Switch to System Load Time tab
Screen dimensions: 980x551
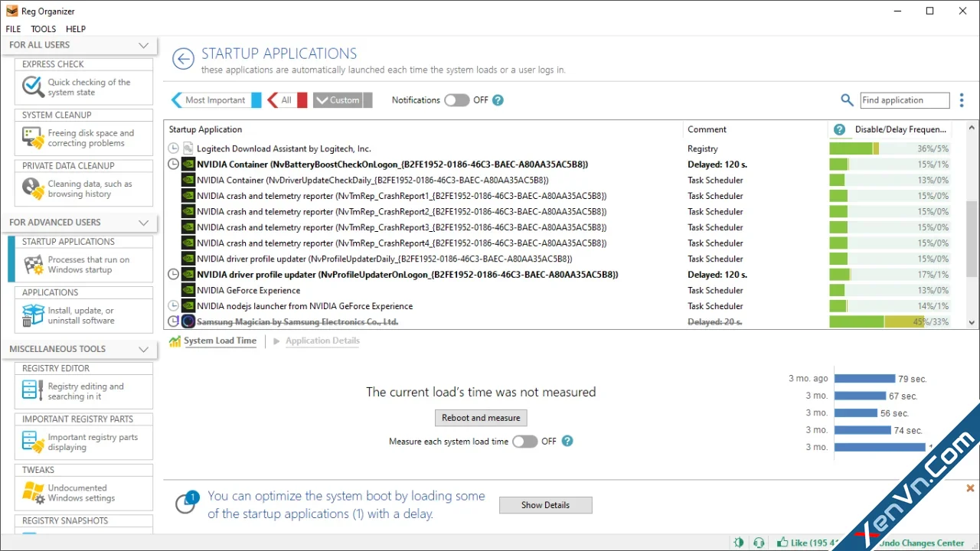pyautogui.click(x=220, y=341)
